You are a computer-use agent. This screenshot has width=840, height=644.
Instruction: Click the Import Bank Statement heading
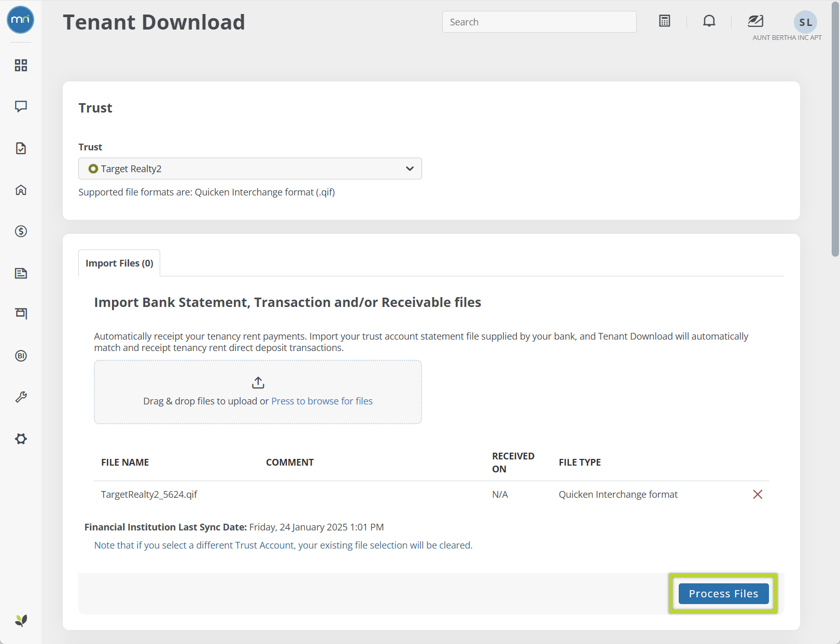pos(288,302)
